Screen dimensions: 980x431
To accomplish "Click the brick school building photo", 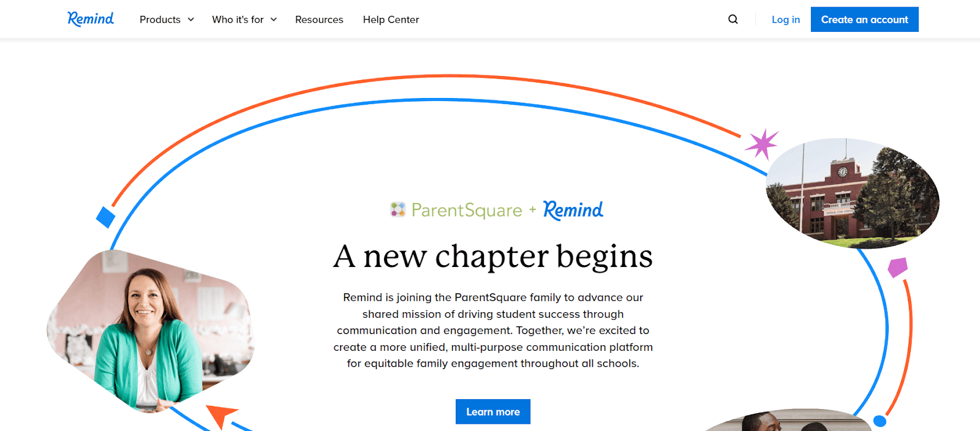I will click(853, 193).
